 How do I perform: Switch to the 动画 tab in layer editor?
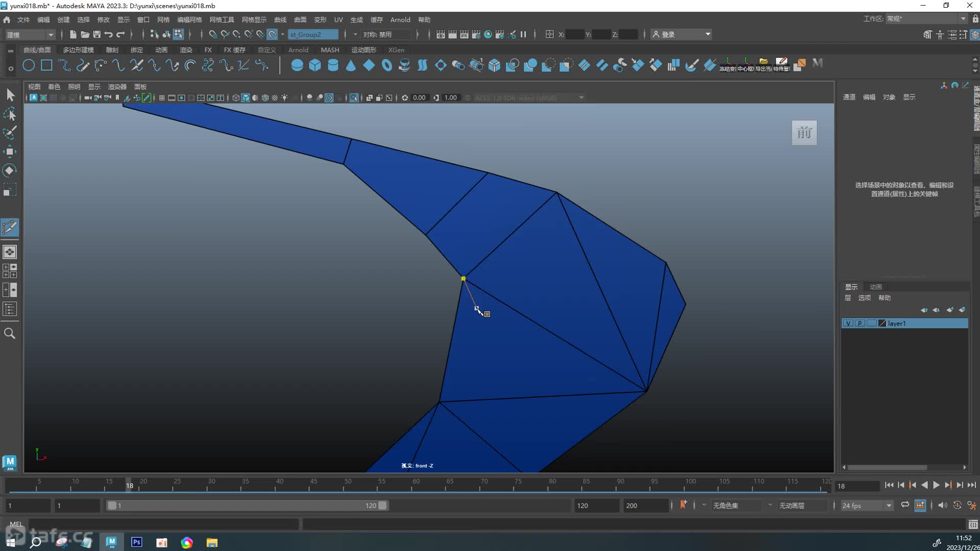[876, 287]
